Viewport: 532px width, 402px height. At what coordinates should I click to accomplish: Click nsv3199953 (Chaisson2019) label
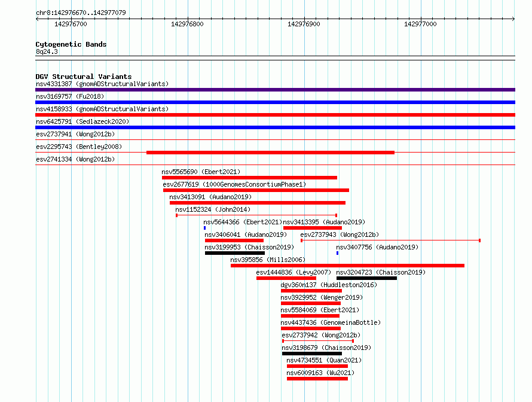pos(249,247)
